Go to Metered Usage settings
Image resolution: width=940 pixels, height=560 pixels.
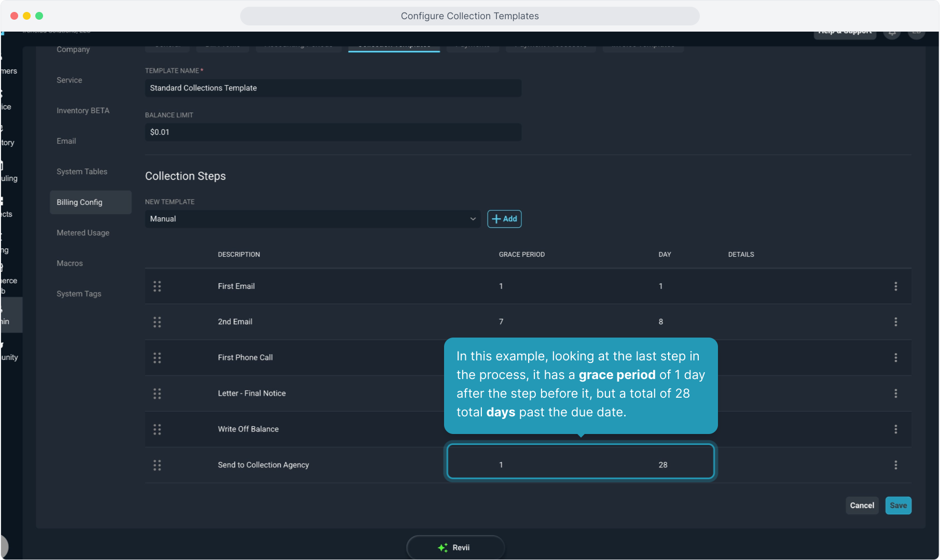(83, 233)
